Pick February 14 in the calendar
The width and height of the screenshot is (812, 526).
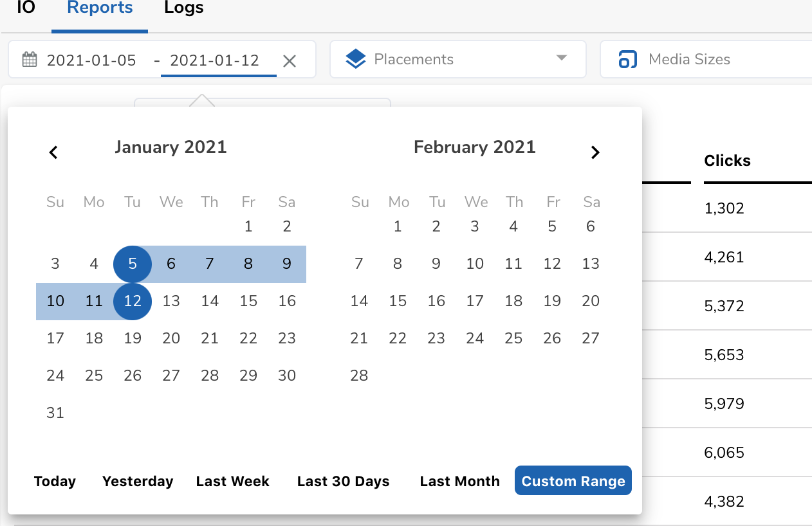[359, 301]
